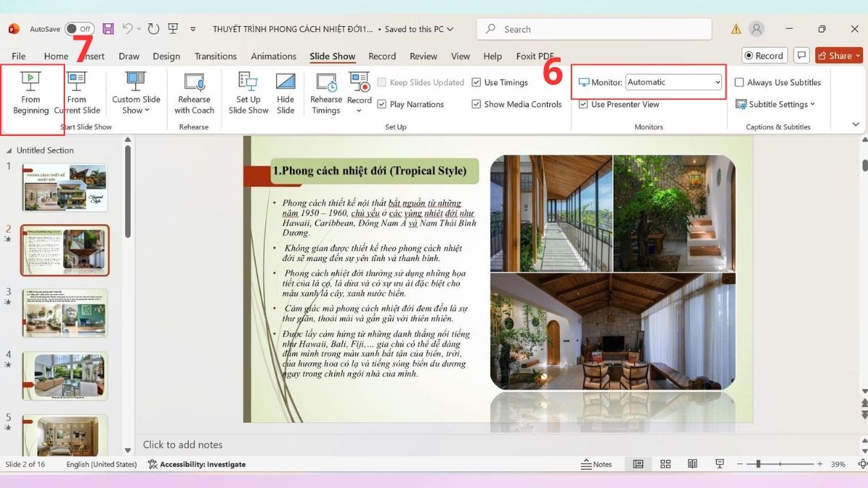Toggle the AutoSave switch
868x488 pixels.
80,29
